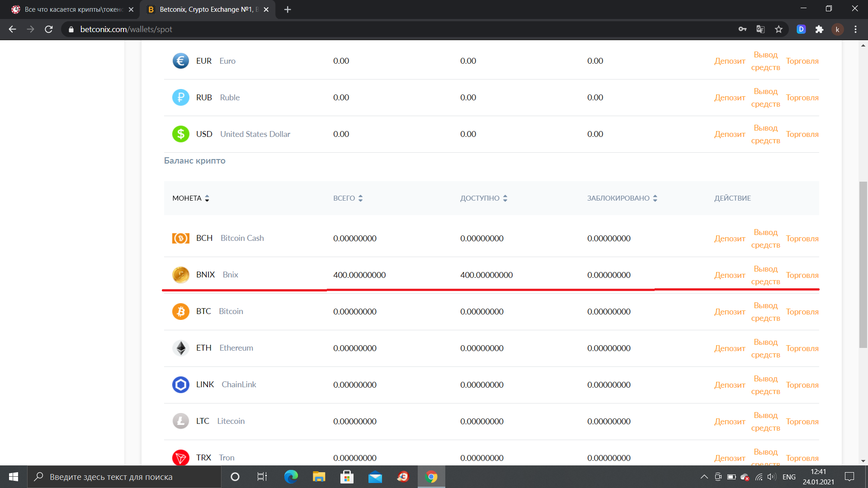Click Chrome icon in taskbar
The height and width of the screenshot is (488, 868).
[431, 477]
